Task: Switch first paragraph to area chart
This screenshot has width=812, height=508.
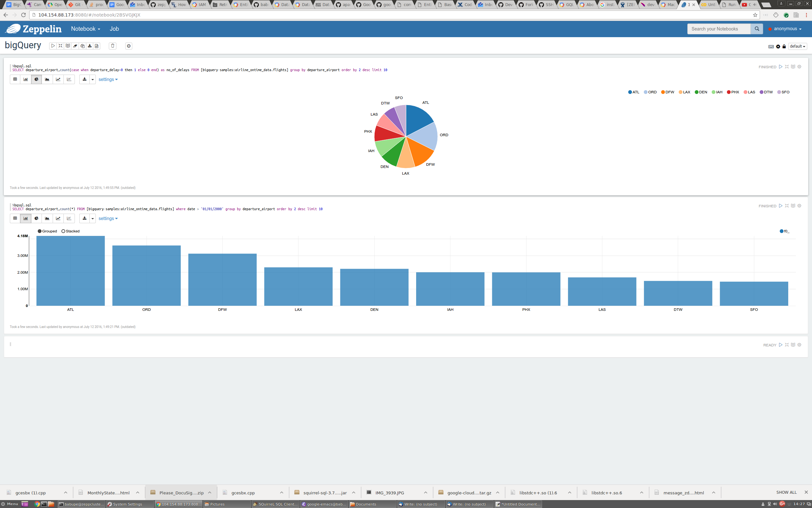Action: pos(47,79)
